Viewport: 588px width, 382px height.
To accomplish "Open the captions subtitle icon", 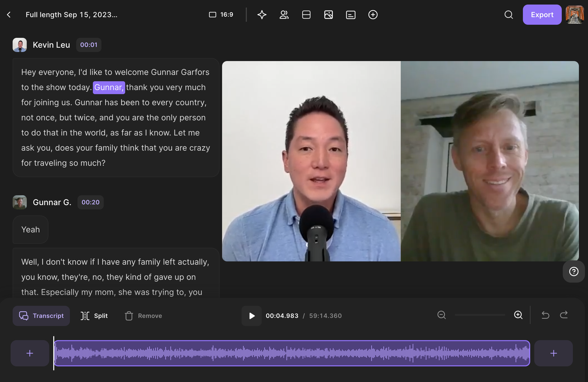I will click(351, 15).
